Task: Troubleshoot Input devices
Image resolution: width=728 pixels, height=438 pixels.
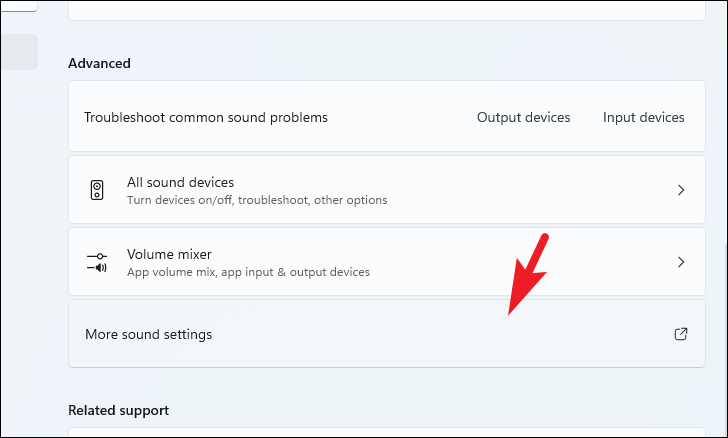Action: tap(644, 118)
